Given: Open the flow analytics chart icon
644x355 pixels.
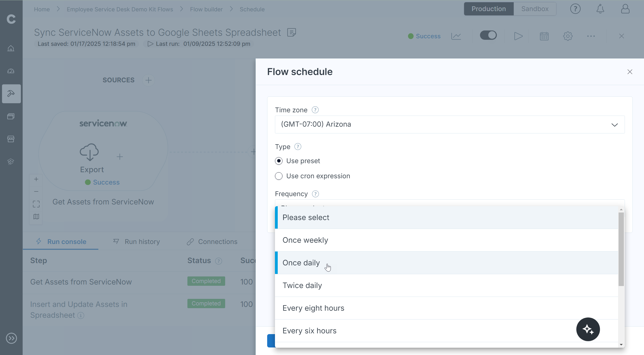Looking at the screenshot, I should (x=456, y=36).
